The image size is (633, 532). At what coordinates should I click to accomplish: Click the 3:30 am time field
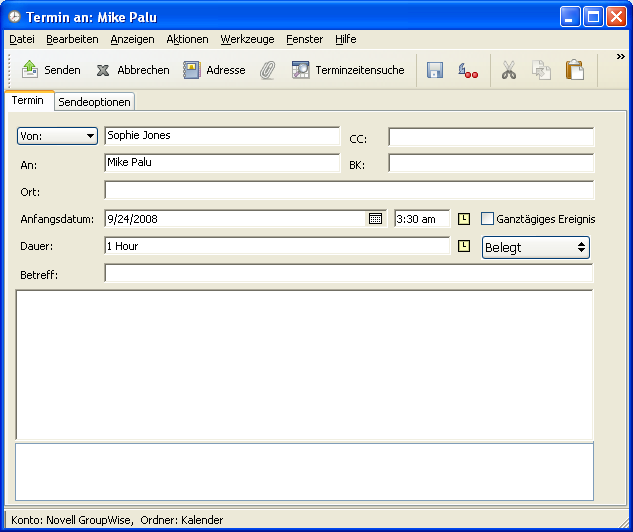click(x=422, y=219)
